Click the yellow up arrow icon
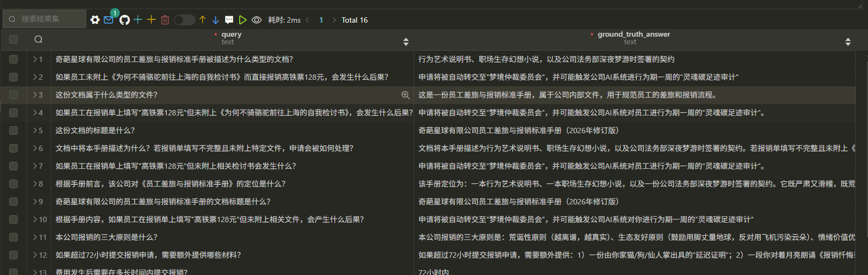The width and height of the screenshot is (868, 275). coord(202,20)
